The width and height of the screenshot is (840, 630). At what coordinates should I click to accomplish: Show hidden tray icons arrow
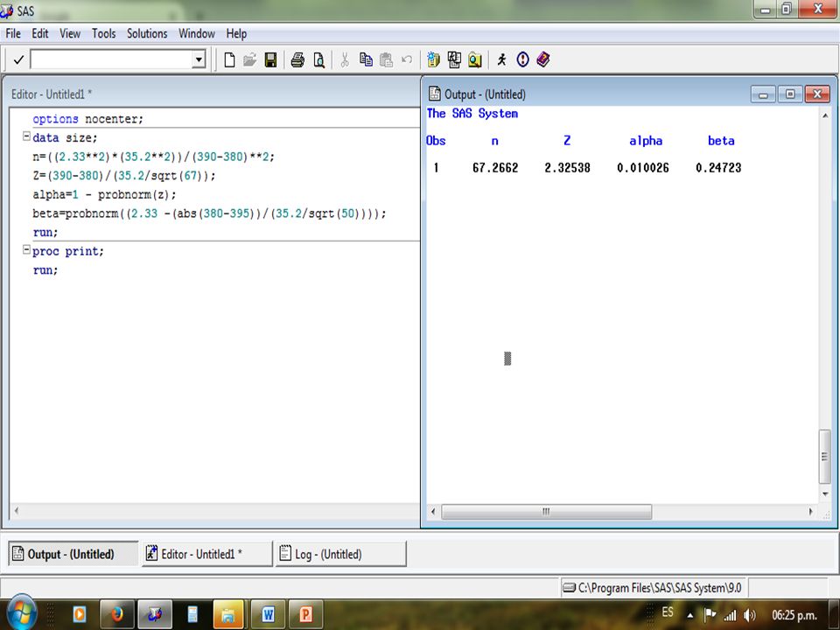690,615
